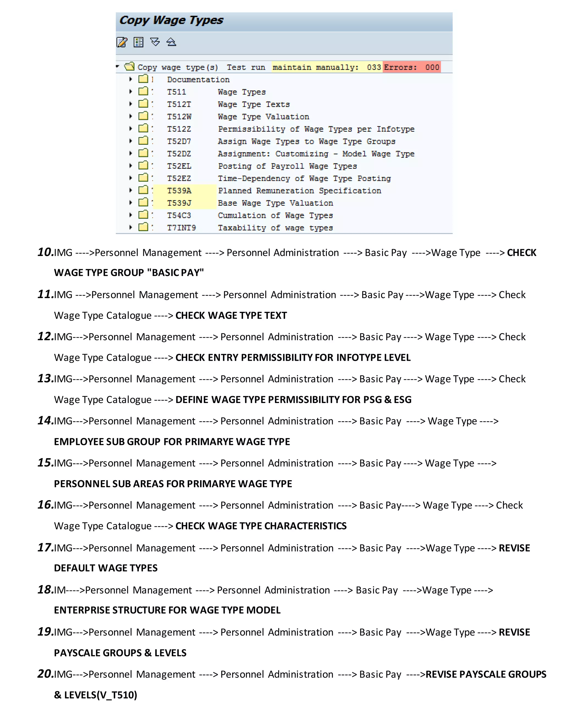563x728 pixels.
Task: Click the edit pencil toolbar icon
Action: [122, 42]
